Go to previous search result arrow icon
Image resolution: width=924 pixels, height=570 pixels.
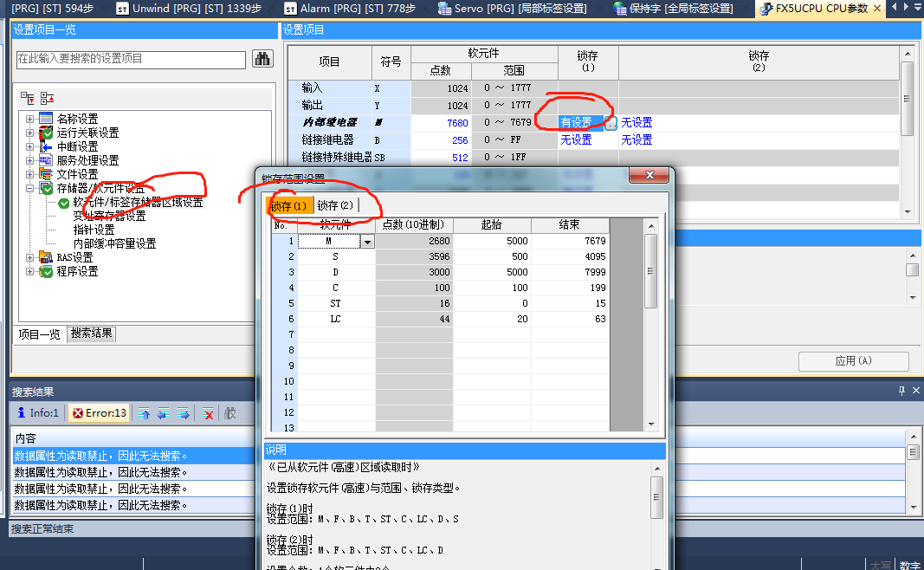coord(163,413)
